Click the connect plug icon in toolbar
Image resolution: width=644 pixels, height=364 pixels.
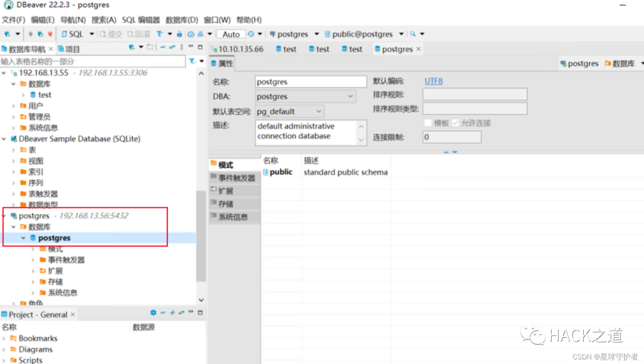coord(30,34)
